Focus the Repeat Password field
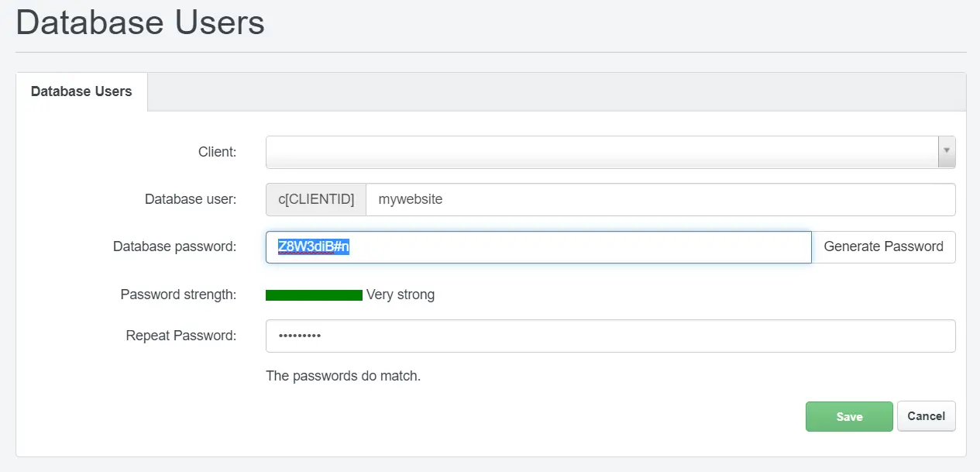Viewport: 980px width, 472px height. click(x=610, y=336)
